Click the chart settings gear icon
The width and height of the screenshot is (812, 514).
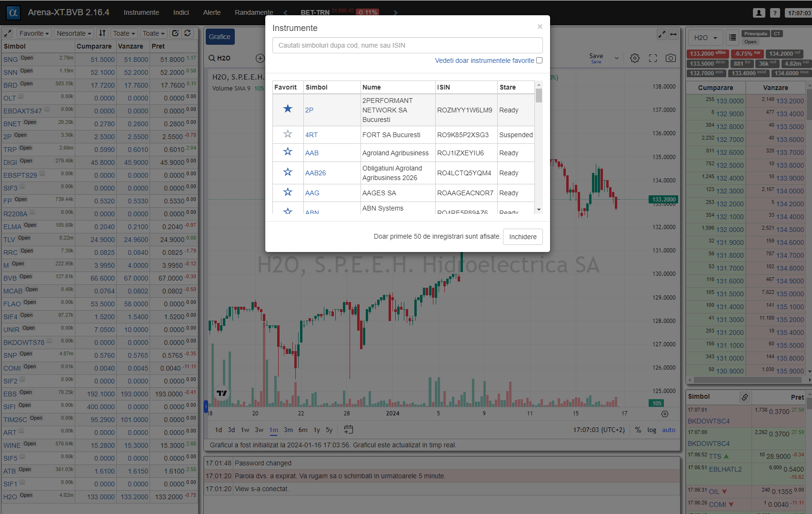click(634, 58)
